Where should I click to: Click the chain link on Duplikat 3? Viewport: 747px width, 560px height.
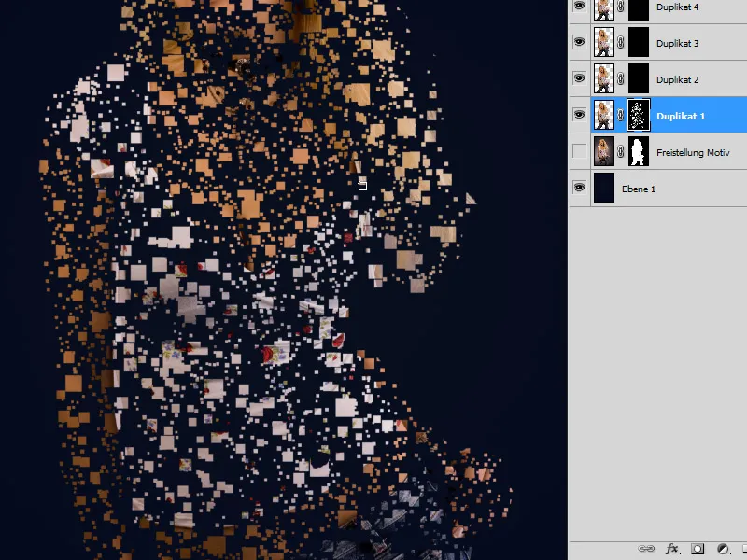[621, 41]
